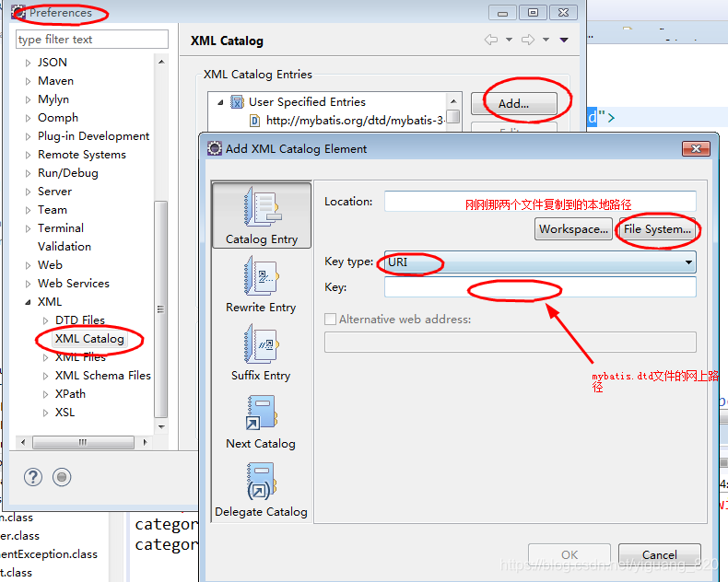Screen dimensions: 728x582
Task: Click the disabled OK button
Action: [x=569, y=554]
